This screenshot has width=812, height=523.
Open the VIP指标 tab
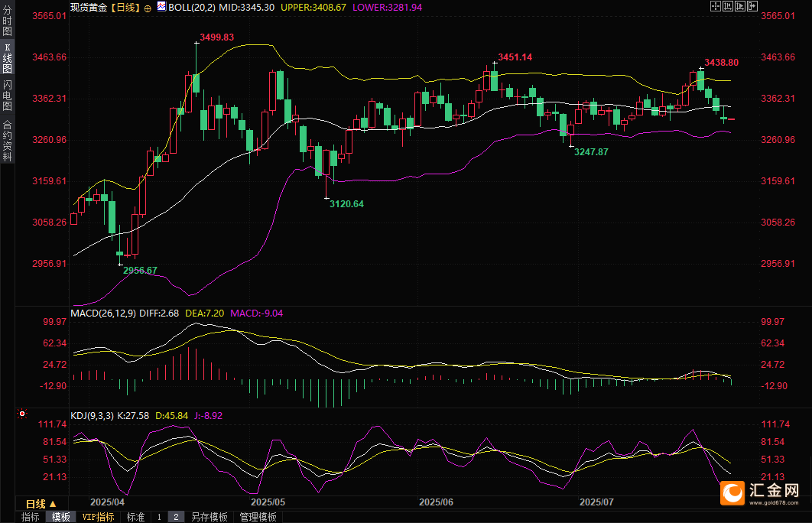point(99,517)
